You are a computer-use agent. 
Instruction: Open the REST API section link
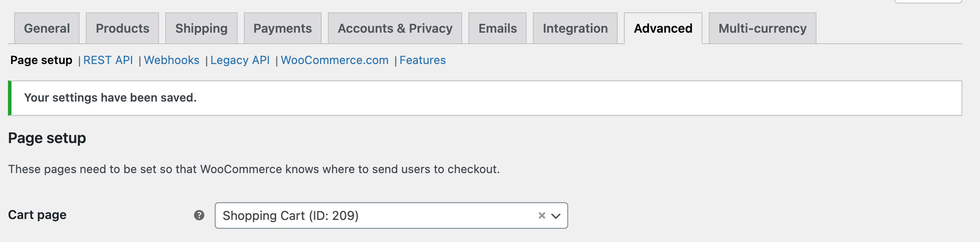click(108, 60)
